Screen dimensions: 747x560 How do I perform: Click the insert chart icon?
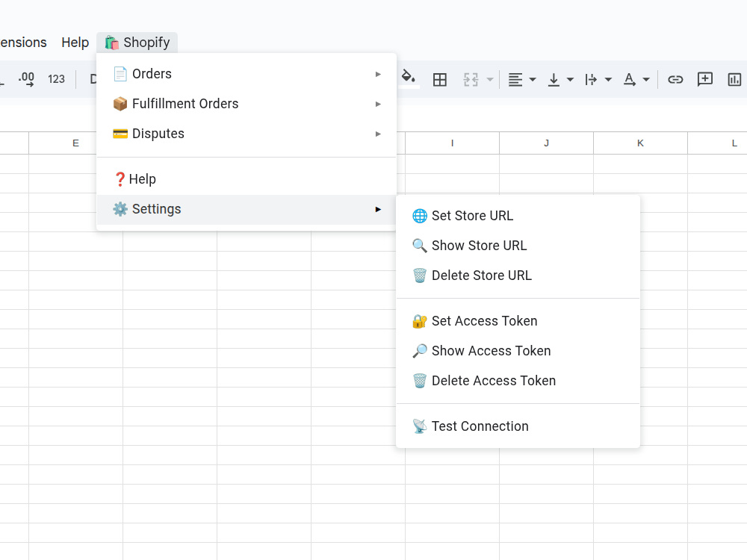[734, 80]
